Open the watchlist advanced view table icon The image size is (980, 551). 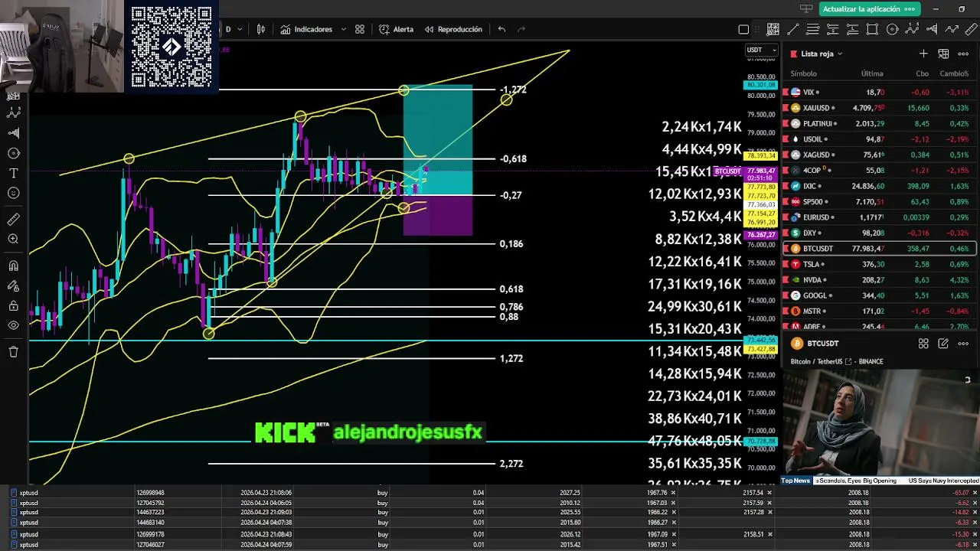(x=943, y=54)
